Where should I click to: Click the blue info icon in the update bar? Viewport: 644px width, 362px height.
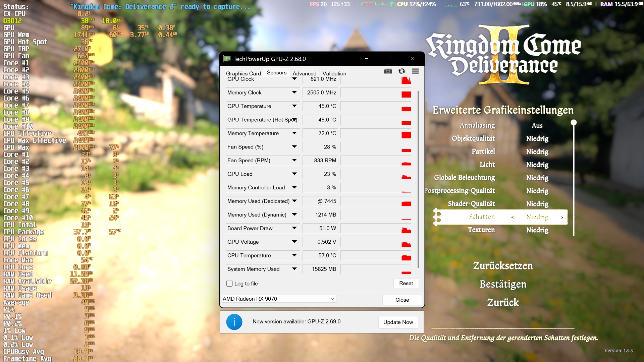[234, 322]
